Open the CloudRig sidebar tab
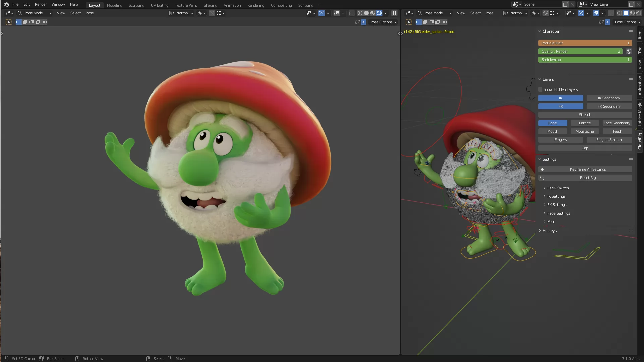 pos(640,141)
